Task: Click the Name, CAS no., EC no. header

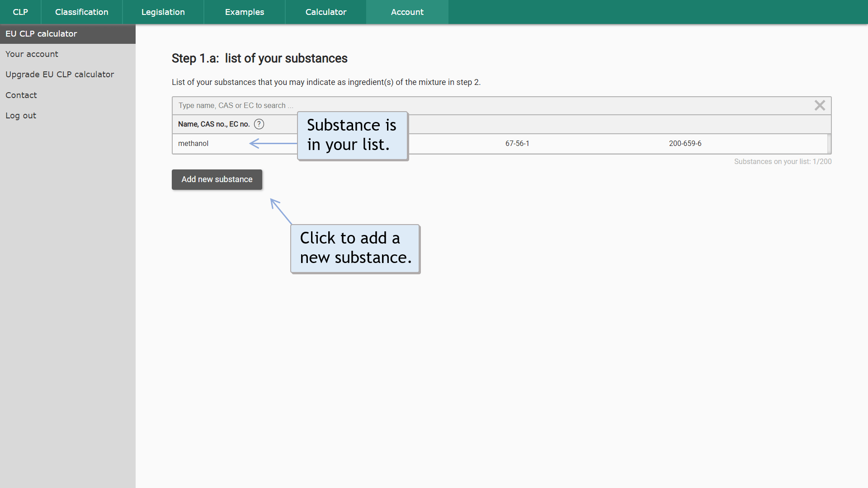Action: click(x=214, y=124)
